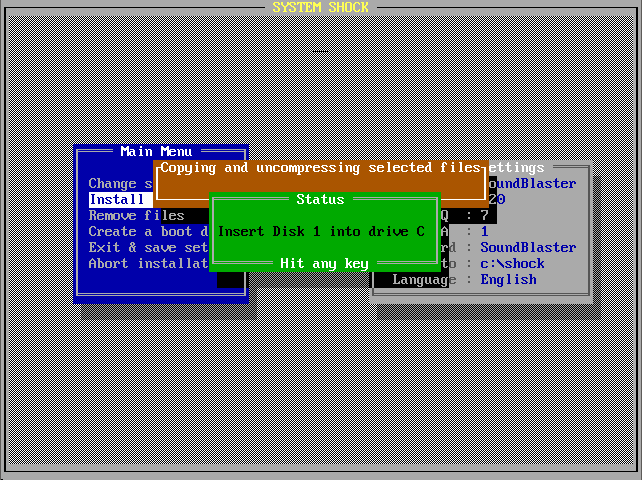This screenshot has height=480, width=642.
Task: Click the Status dialog title
Action: click(x=320, y=200)
